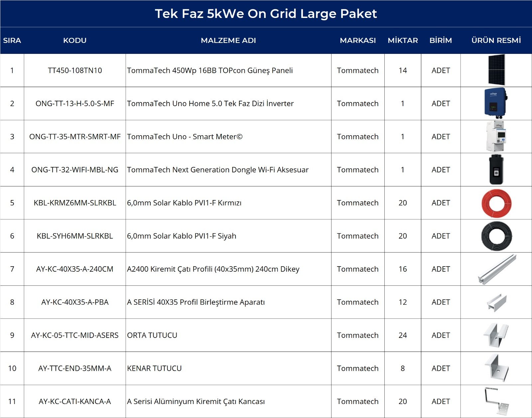Select code KBL-SYH6MM-SLRKBL
532x418 pixels.
[75, 236]
